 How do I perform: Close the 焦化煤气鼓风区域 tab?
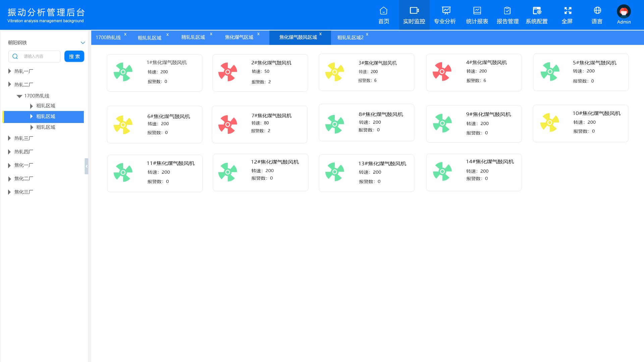[x=320, y=34]
